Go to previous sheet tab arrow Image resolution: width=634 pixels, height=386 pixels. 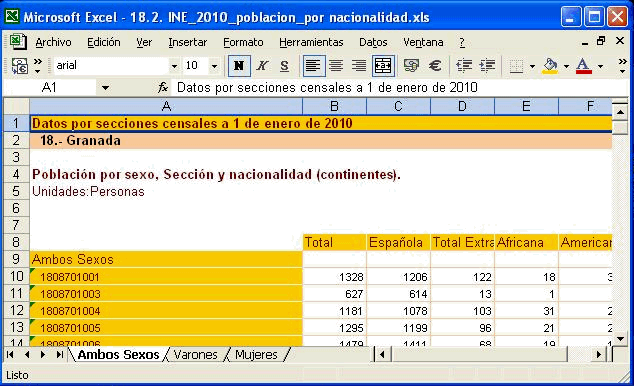(x=27, y=354)
